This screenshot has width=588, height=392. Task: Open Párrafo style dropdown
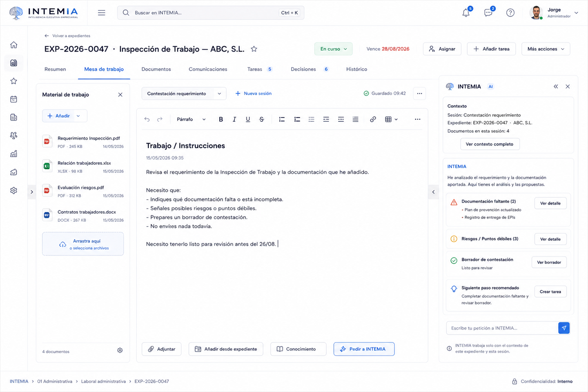tap(191, 119)
